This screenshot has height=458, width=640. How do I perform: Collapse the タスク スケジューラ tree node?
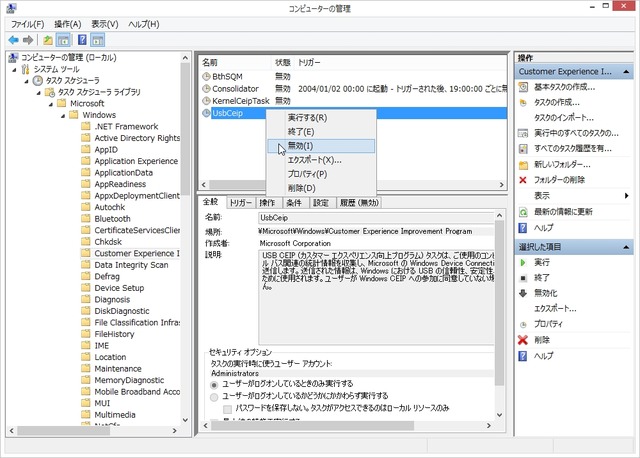[x=27, y=81]
